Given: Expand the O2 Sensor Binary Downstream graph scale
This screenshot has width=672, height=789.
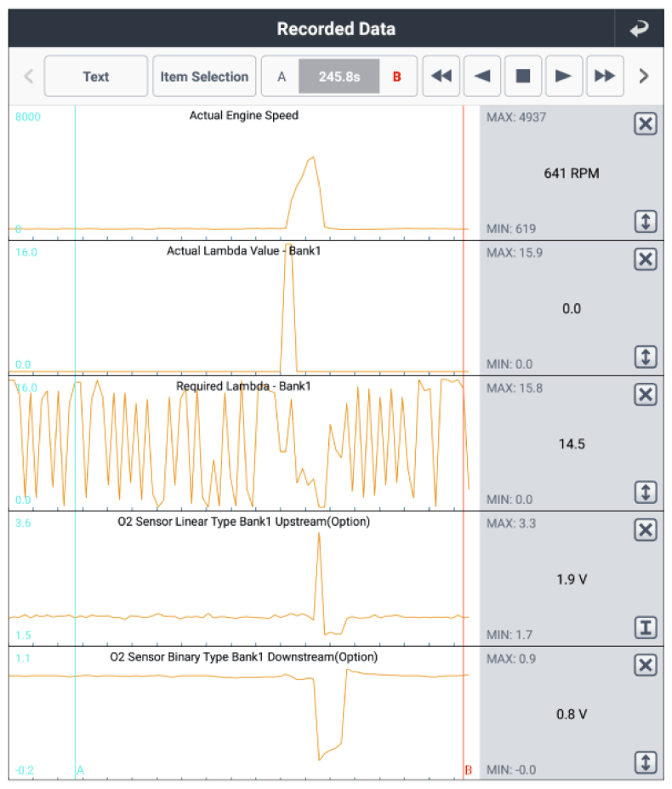Looking at the screenshot, I should 646,763.
